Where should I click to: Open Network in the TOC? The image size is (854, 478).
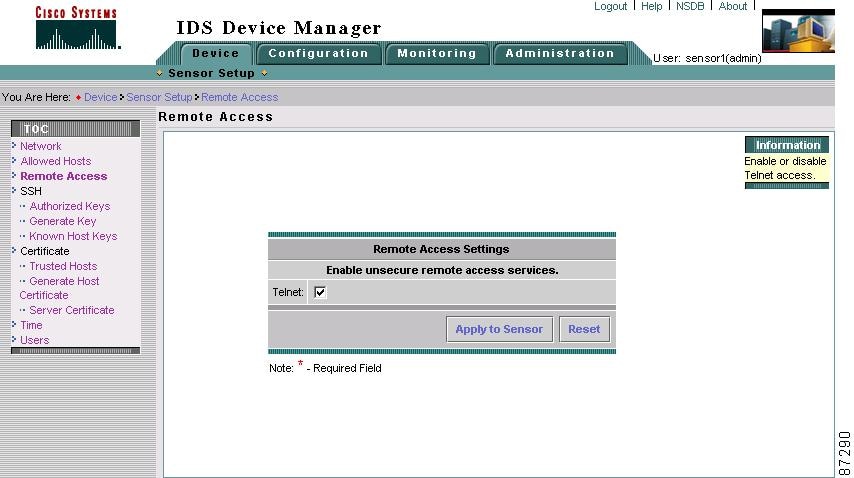point(41,146)
